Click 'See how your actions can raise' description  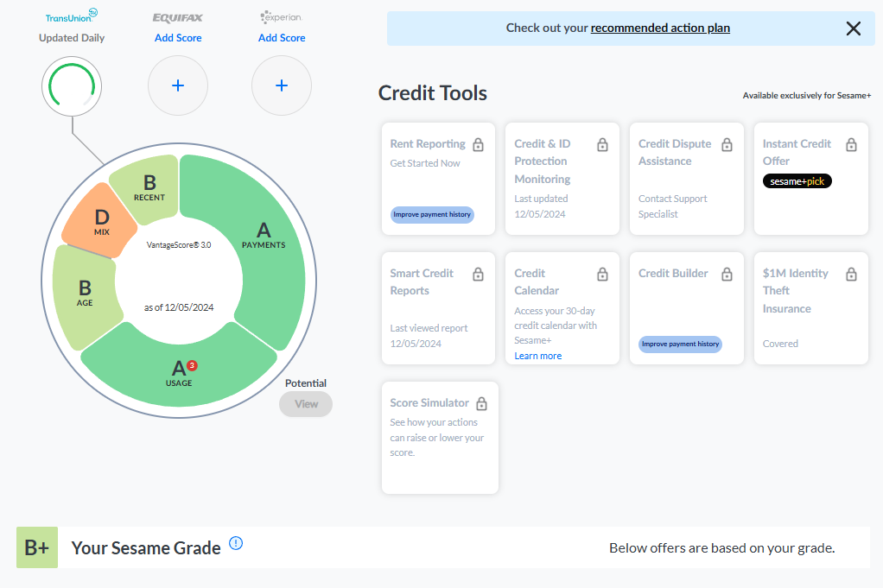(437, 437)
